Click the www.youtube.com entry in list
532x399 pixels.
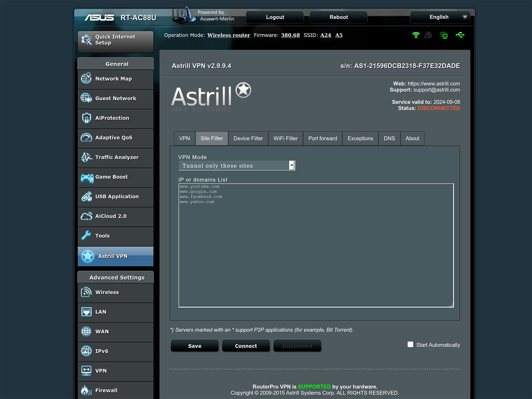tap(199, 187)
